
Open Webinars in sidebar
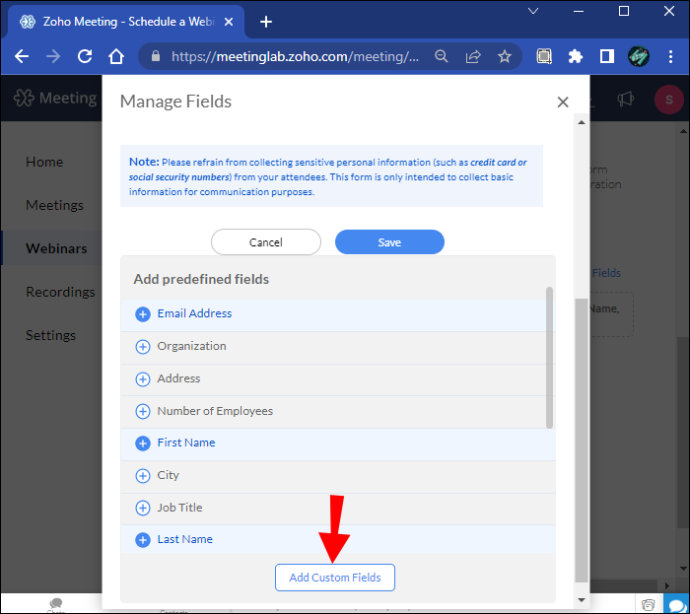tap(56, 248)
